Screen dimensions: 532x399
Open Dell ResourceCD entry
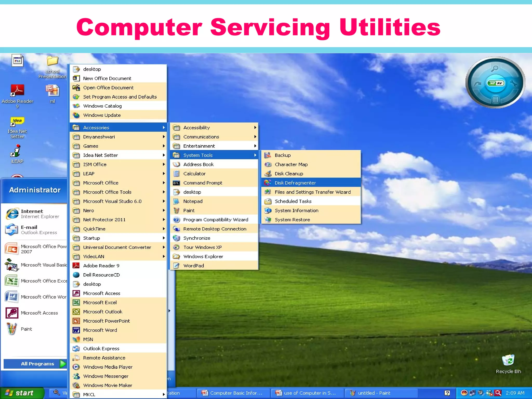coord(118,275)
